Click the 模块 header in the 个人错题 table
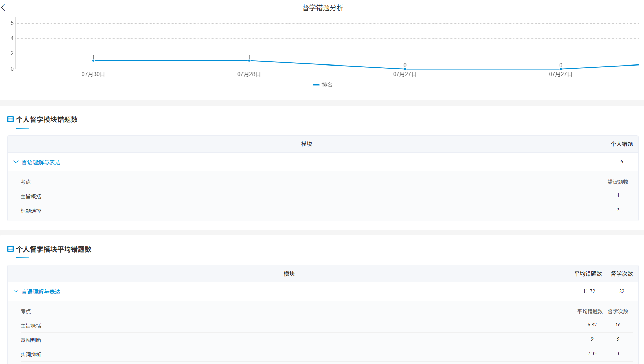 306,144
